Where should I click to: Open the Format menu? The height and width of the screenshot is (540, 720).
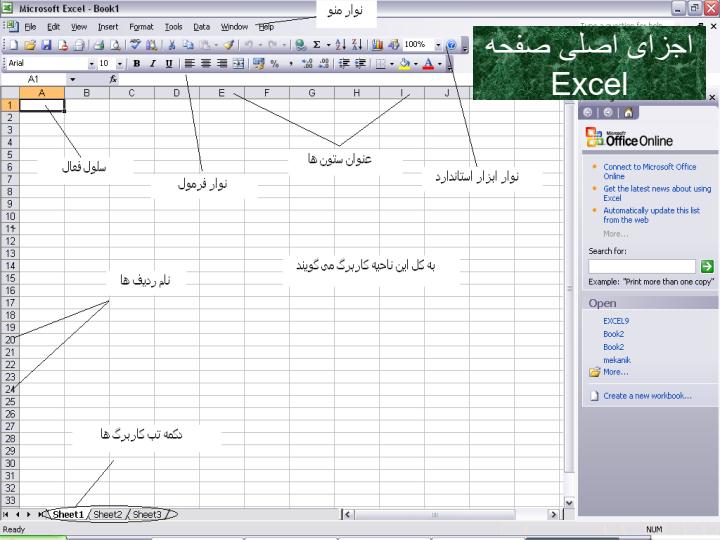pyautogui.click(x=141, y=27)
